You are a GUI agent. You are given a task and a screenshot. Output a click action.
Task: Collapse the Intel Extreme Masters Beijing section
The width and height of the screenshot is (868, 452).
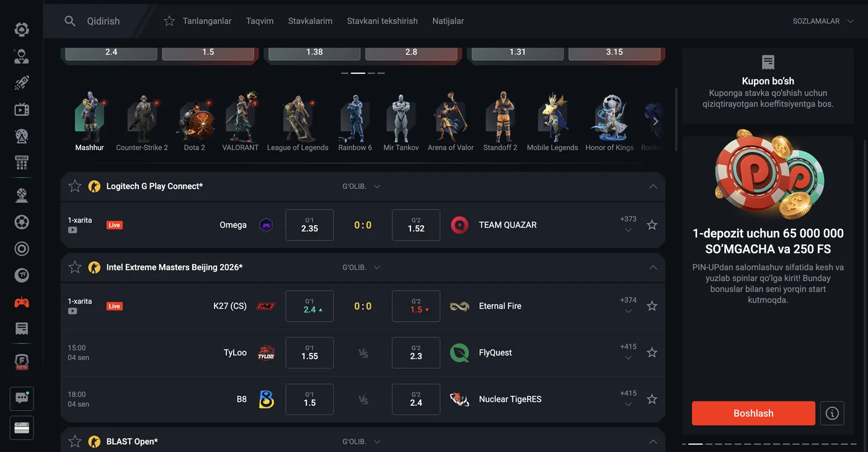(653, 267)
